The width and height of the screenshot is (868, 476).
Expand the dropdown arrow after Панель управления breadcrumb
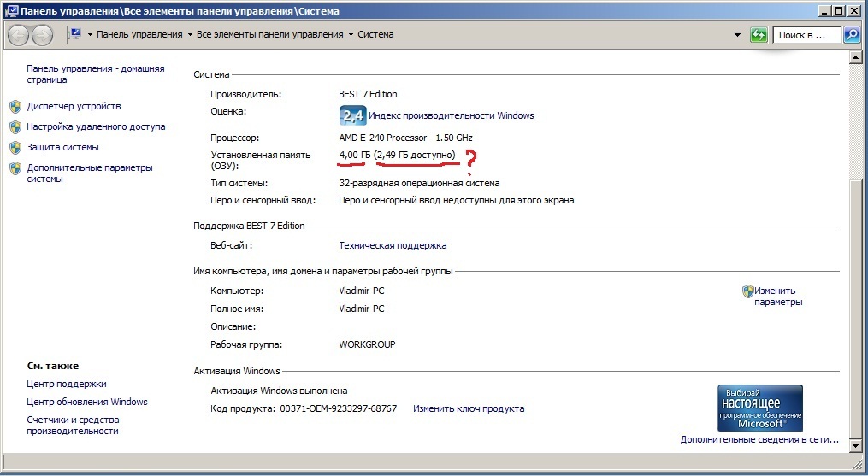tap(189, 35)
